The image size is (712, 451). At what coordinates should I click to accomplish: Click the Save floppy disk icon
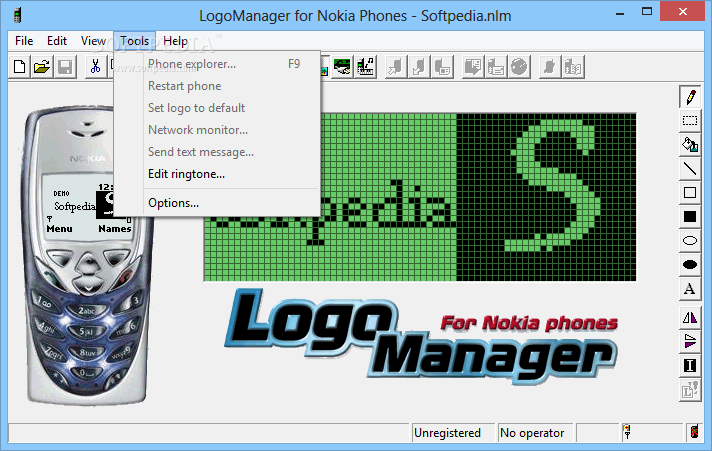click(65, 67)
